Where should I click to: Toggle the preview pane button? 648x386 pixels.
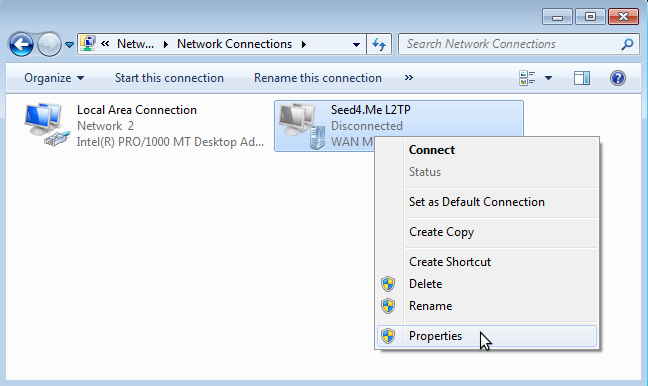(581, 78)
